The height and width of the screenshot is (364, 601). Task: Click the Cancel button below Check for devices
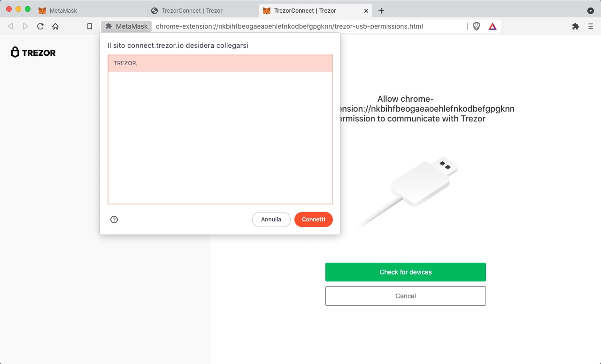coord(406,296)
